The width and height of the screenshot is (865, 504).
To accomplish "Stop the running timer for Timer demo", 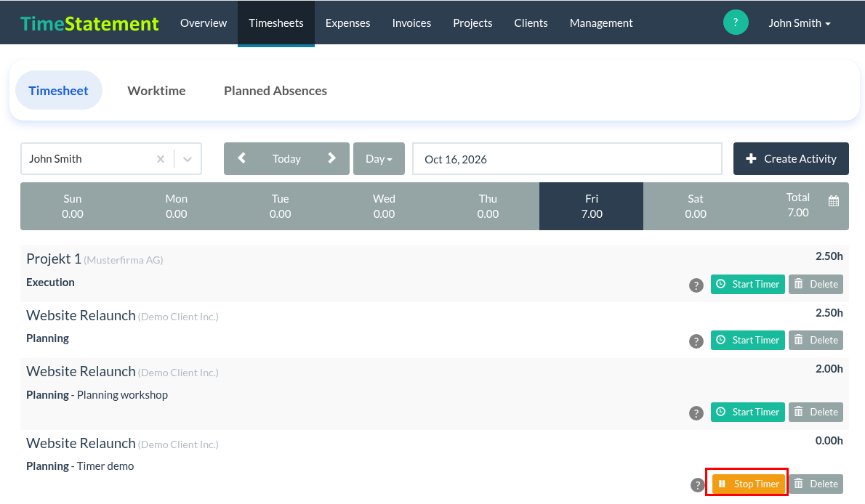I will click(749, 484).
